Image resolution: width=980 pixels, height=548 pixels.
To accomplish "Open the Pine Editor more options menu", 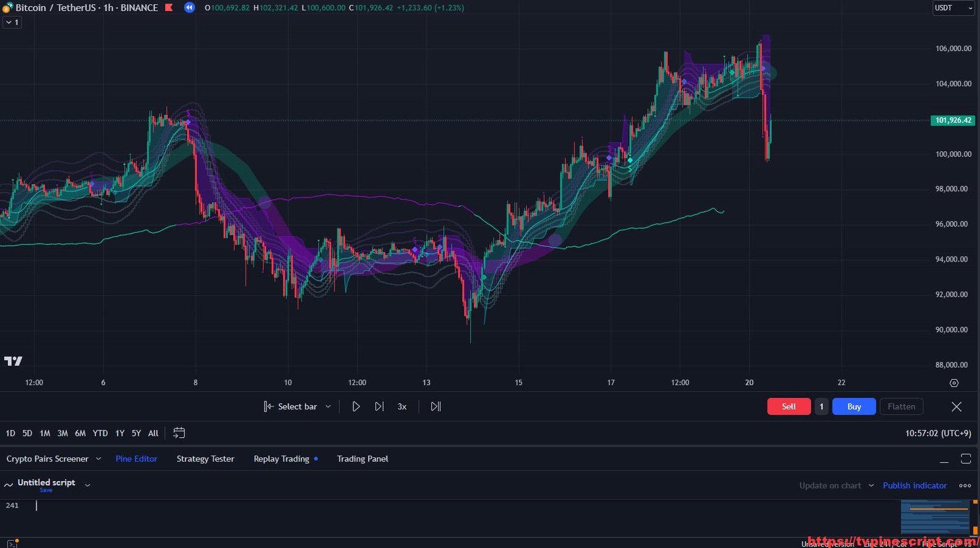I will click(x=965, y=486).
